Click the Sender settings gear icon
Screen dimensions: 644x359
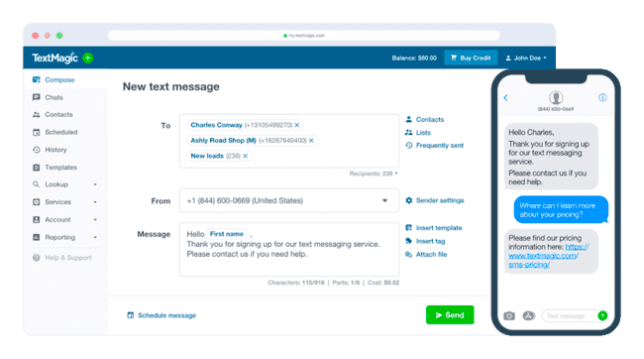click(x=408, y=200)
